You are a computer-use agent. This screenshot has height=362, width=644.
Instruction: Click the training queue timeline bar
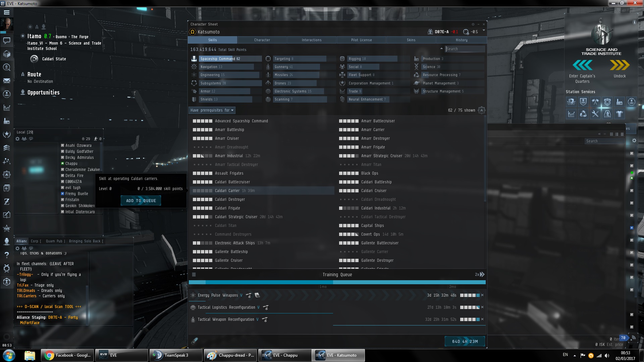click(337, 282)
